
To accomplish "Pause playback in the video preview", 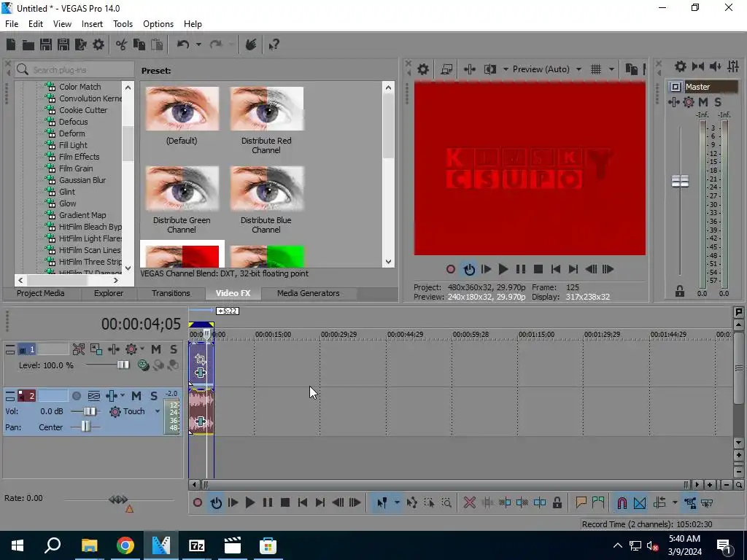I will (x=521, y=270).
